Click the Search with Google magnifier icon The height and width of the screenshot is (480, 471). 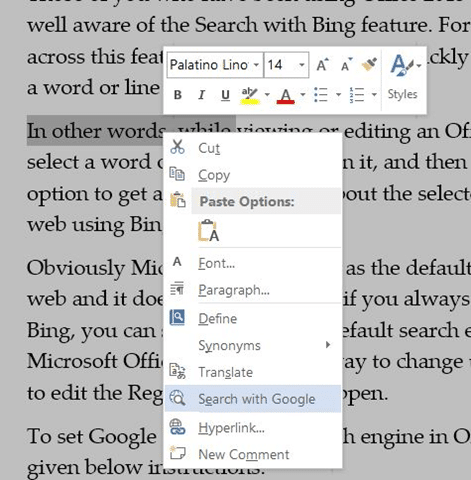coord(177,398)
